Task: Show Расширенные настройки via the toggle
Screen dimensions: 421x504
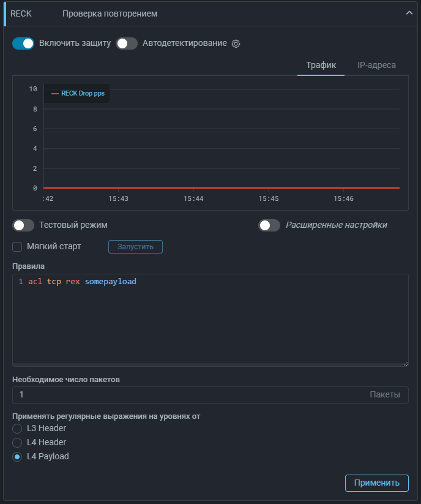Action: coord(269,225)
